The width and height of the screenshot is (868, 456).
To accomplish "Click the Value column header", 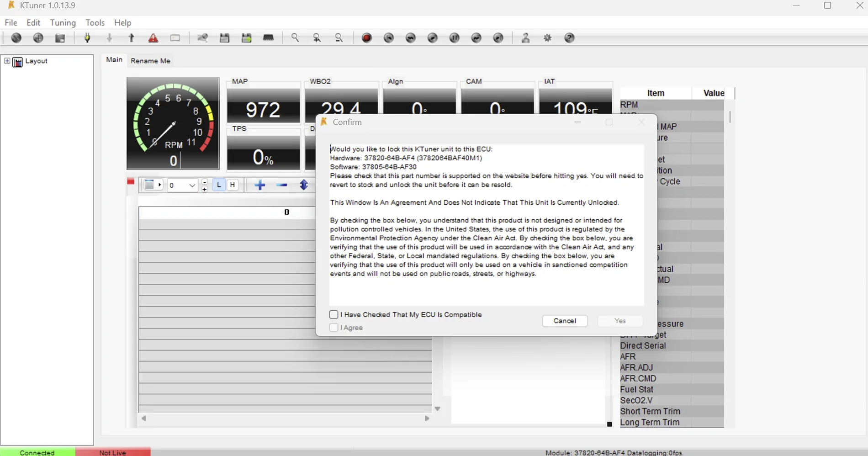I will (714, 93).
